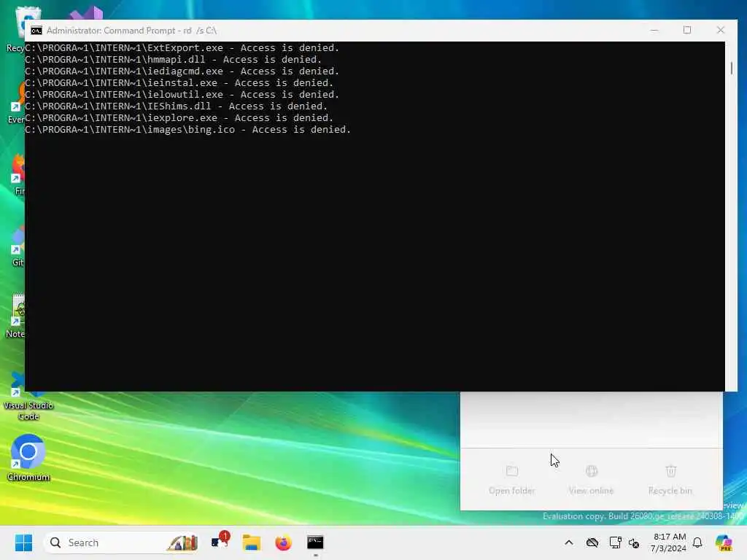Launch Copilot preview icon in taskbar
The width and height of the screenshot is (747, 560).
(x=724, y=542)
